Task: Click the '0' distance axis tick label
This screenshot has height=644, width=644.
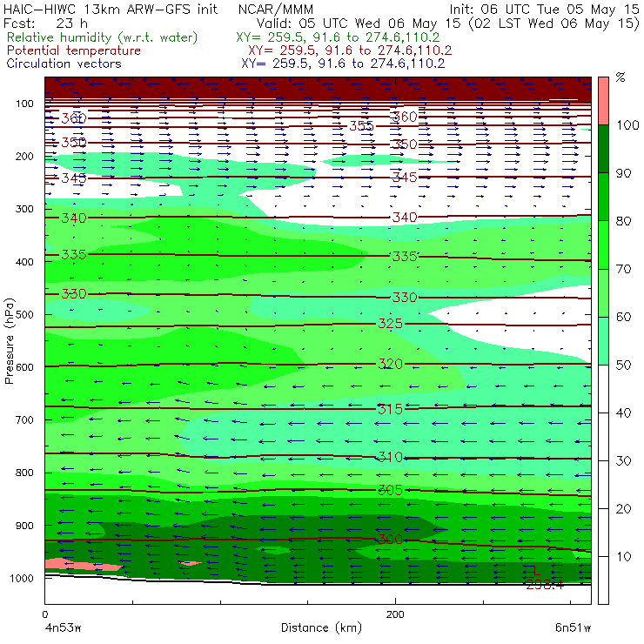Action: point(44,614)
